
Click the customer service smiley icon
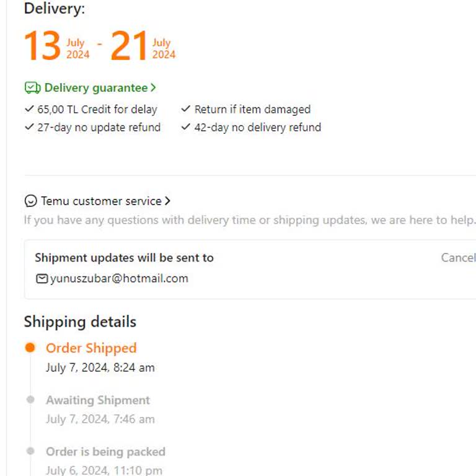[30, 201]
